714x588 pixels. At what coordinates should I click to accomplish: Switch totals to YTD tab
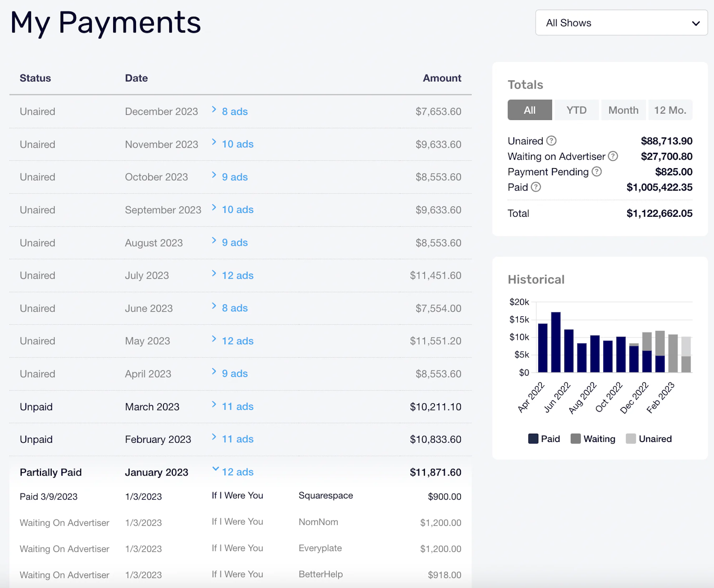(577, 110)
